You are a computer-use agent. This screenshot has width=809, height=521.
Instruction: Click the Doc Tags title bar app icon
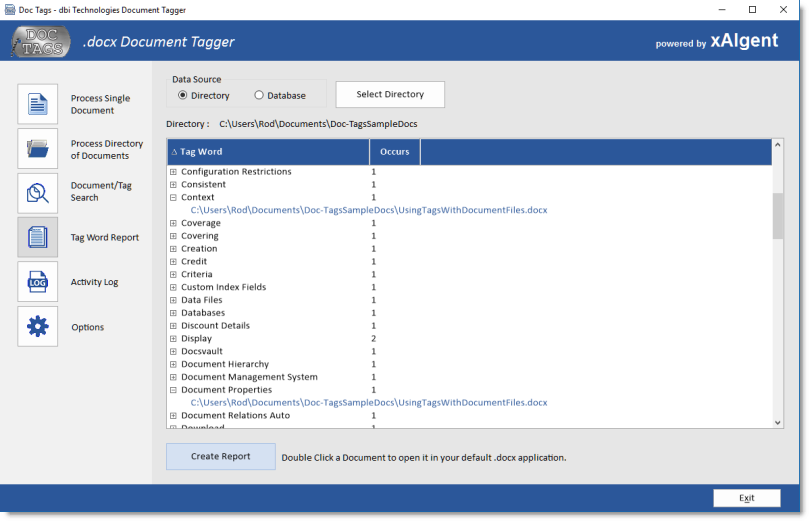(x=10, y=9)
